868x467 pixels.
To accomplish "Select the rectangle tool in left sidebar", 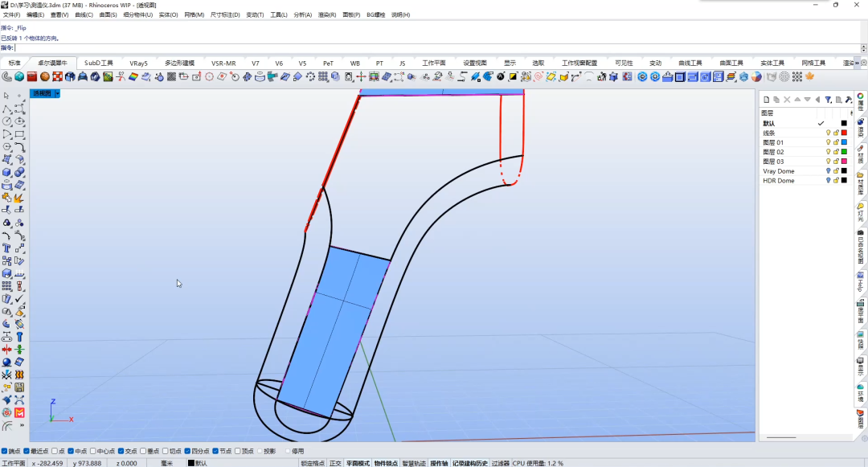I will point(19,134).
